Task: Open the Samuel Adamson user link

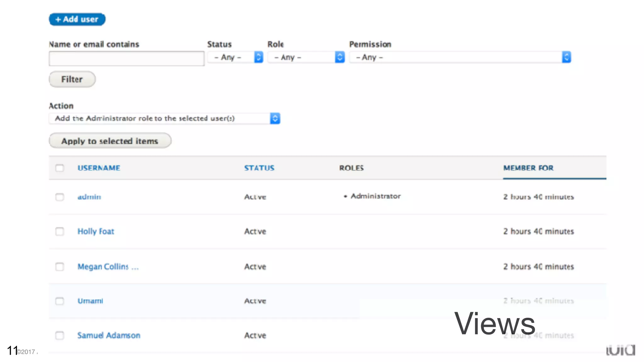Action: (x=109, y=336)
